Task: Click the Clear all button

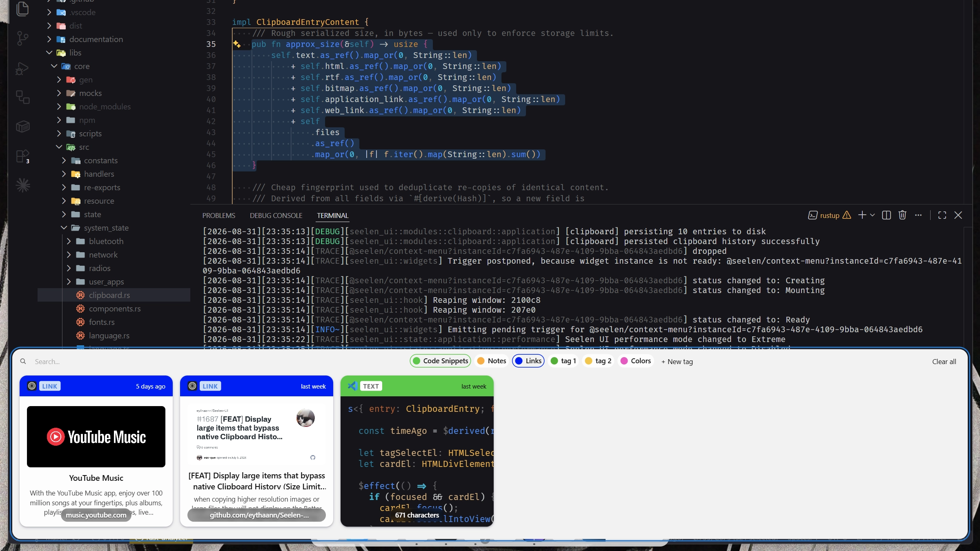Action: [x=944, y=362]
